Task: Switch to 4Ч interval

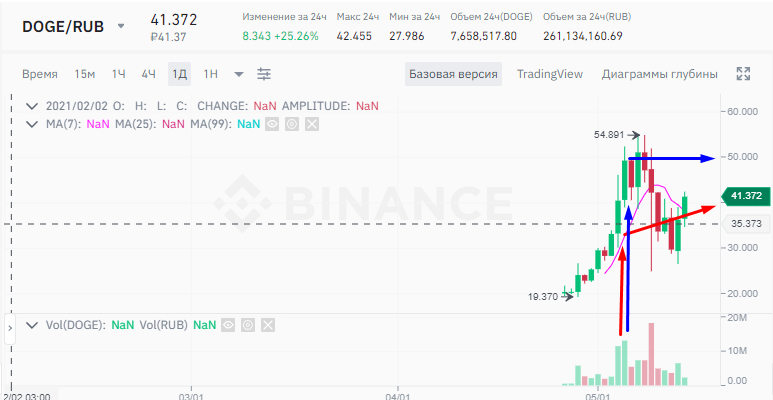Action: point(148,74)
